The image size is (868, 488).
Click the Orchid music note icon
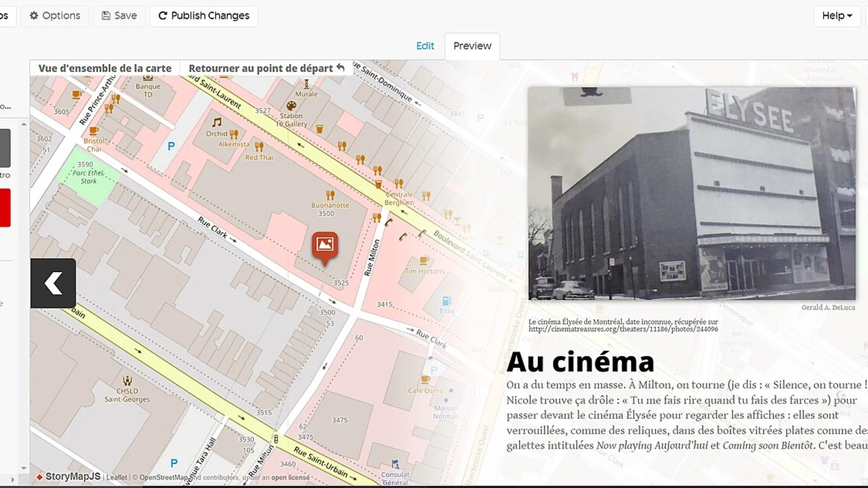(x=217, y=123)
